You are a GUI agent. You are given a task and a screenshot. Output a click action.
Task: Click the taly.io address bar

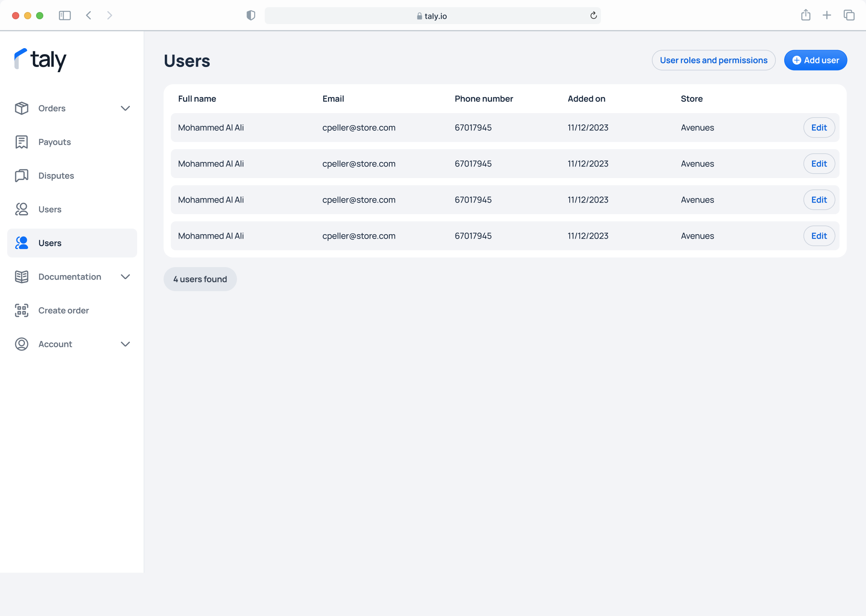[432, 16]
